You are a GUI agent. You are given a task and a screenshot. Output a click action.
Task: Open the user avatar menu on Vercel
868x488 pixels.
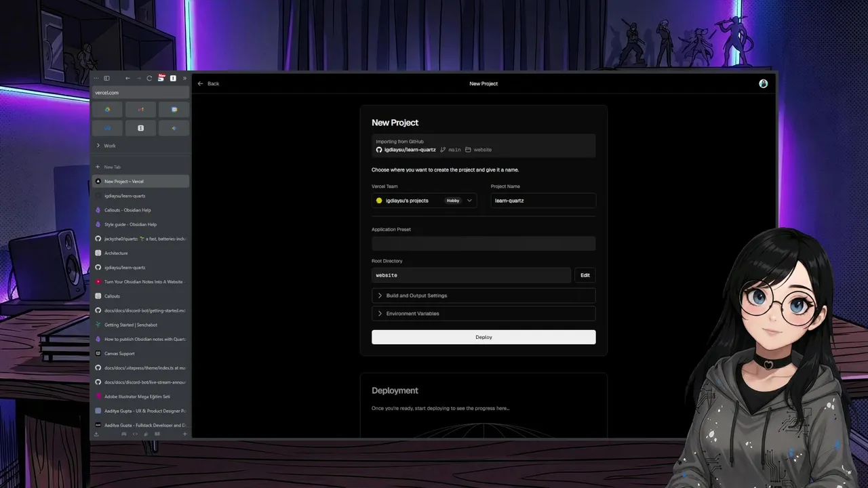click(x=763, y=83)
